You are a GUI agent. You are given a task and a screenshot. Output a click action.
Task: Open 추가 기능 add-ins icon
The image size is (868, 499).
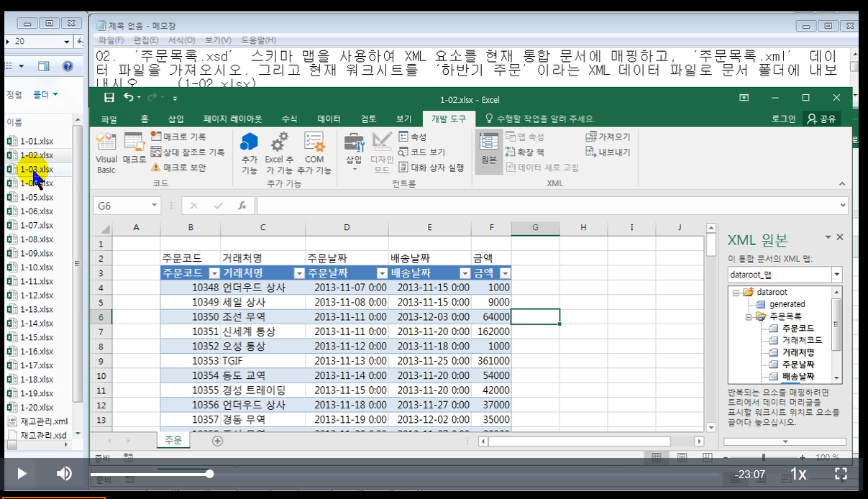coord(249,152)
